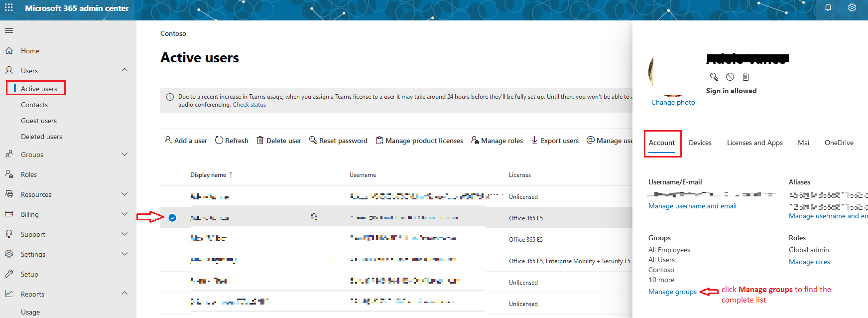The width and height of the screenshot is (868, 318).
Task: Click Delete user in toolbar
Action: [x=279, y=141]
